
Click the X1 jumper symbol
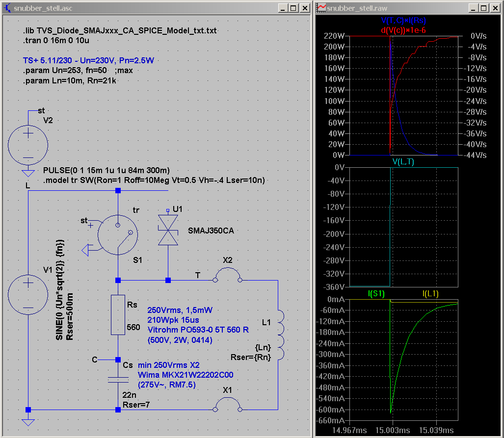pos(228,405)
